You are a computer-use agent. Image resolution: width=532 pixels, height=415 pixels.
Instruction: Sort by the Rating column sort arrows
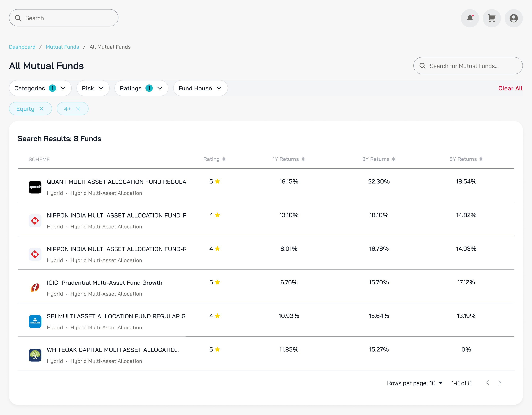pyautogui.click(x=224, y=159)
